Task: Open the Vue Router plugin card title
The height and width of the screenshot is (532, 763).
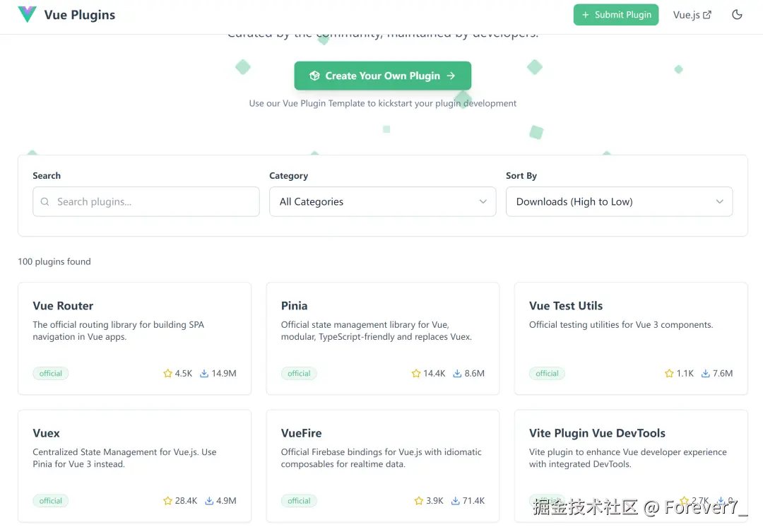Action: (x=63, y=306)
